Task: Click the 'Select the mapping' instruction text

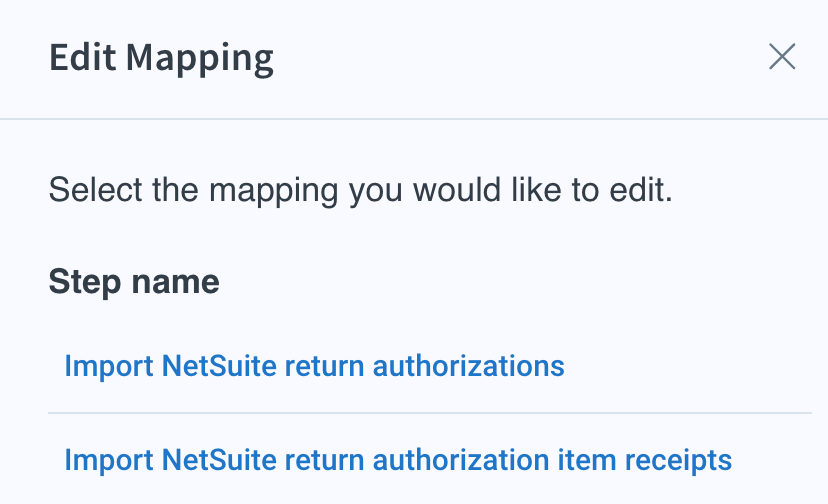Action: click(361, 190)
